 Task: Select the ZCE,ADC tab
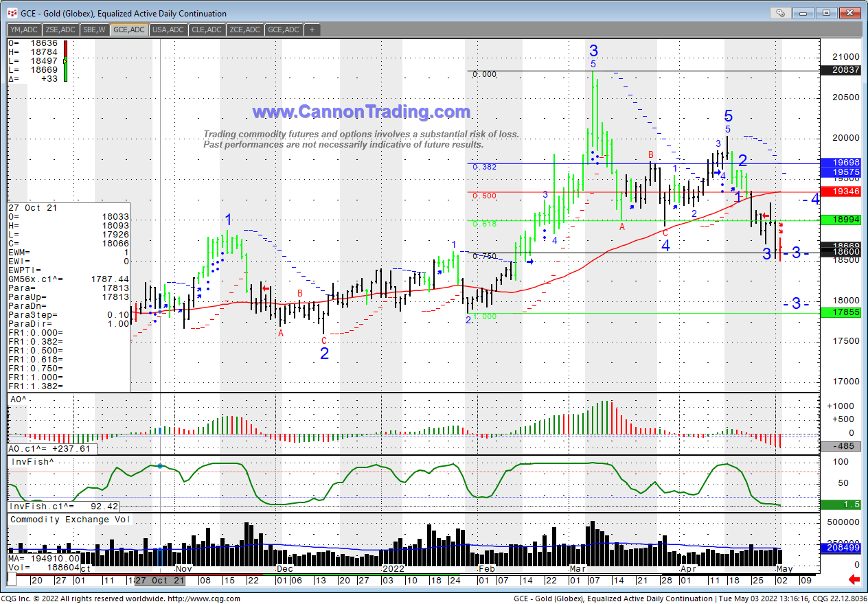pos(245,30)
